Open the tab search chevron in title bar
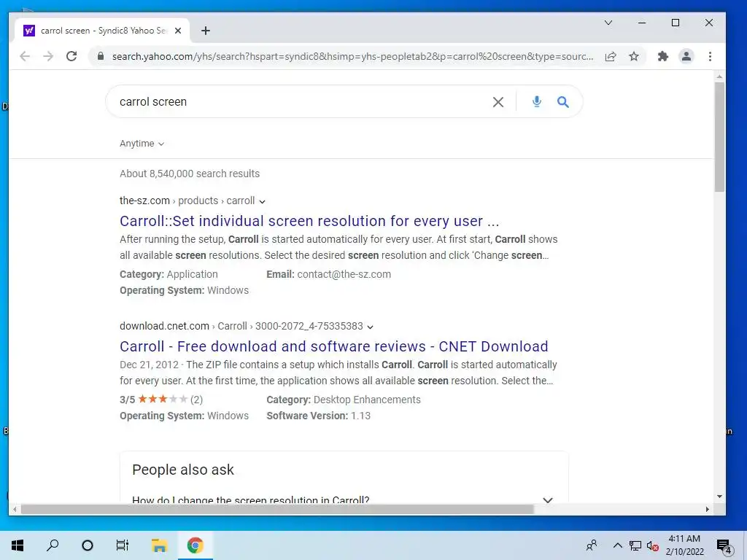747x560 pixels. pyautogui.click(x=608, y=23)
